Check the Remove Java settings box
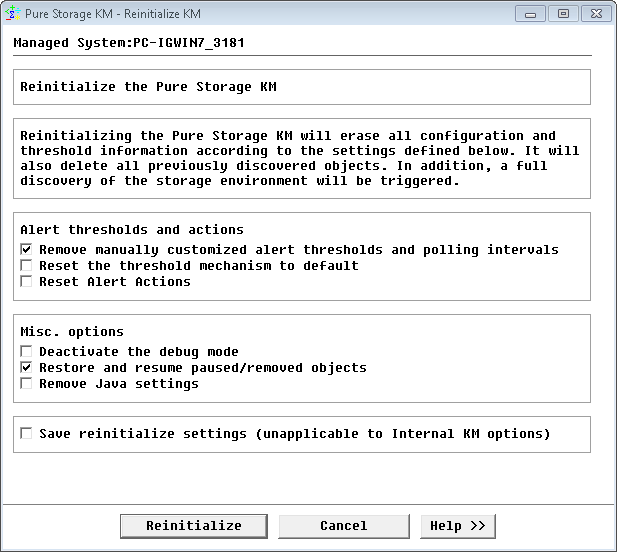Image resolution: width=617 pixels, height=552 pixels. point(27,383)
